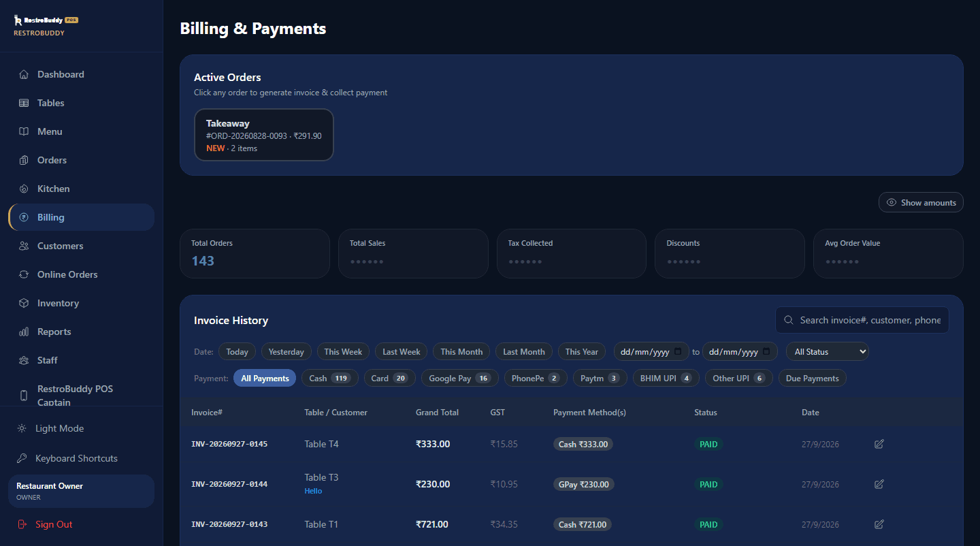Filter invoices by Google Pay
Viewport: 980px width, 546px height.
click(x=460, y=378)
